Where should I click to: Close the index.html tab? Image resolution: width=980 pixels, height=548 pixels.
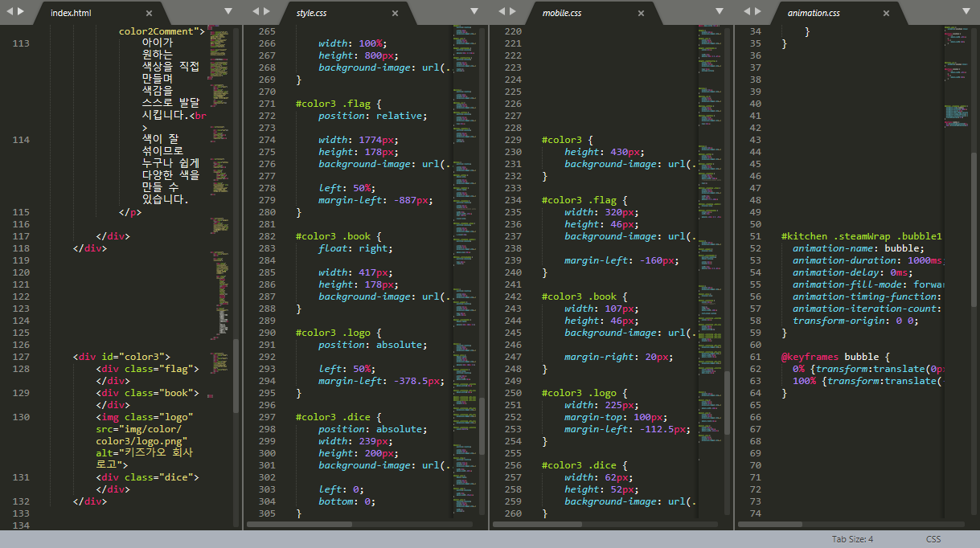tap(149, 14)
